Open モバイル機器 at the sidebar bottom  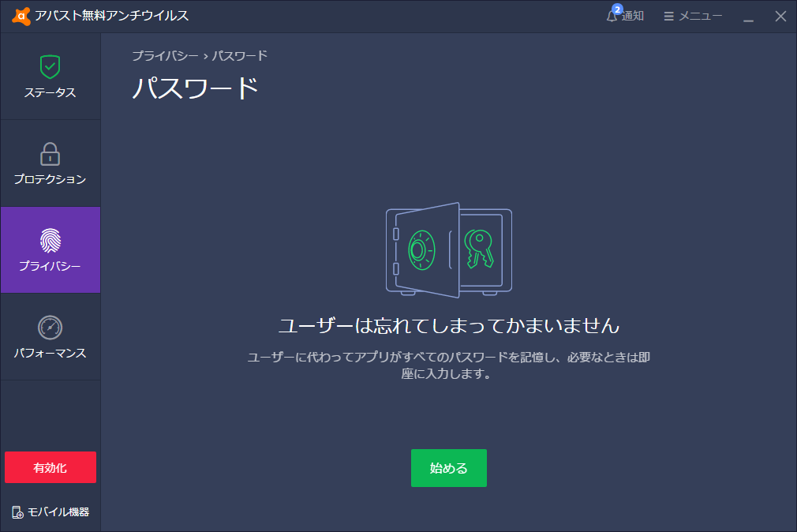coord(50,511)
